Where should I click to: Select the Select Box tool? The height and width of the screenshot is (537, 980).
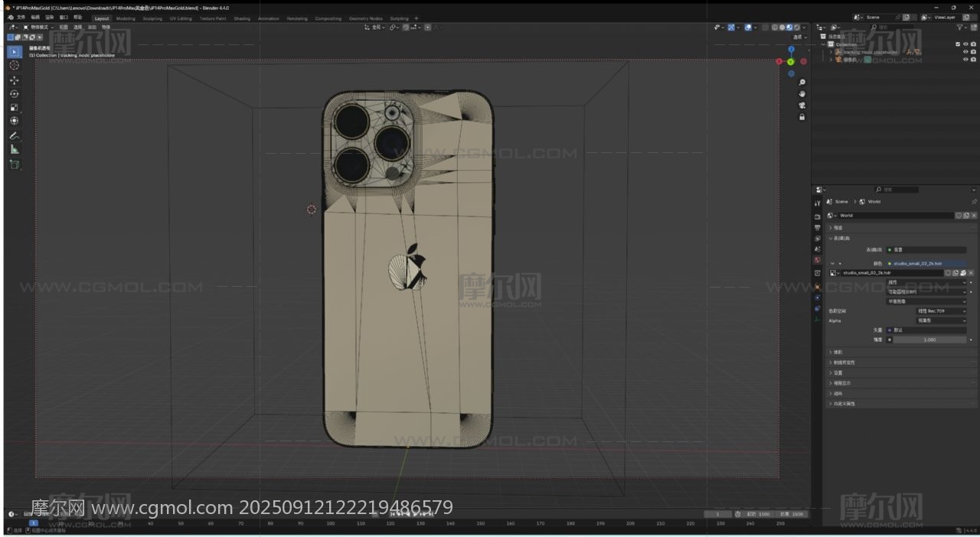coord(15,52)
